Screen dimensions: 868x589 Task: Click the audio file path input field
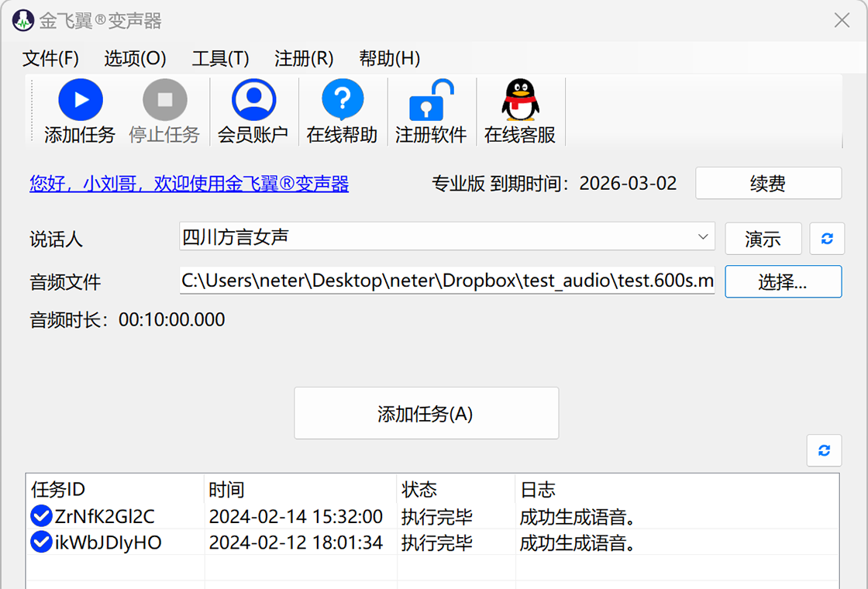point(446,281)
